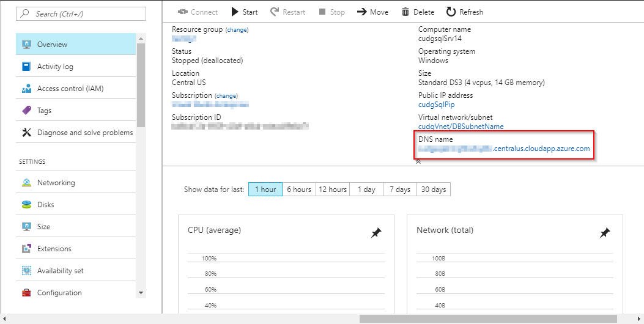Open Diagnose and solve problems
Image resolution: width=644 pixels, height=324 pixels.
[76, 133]
